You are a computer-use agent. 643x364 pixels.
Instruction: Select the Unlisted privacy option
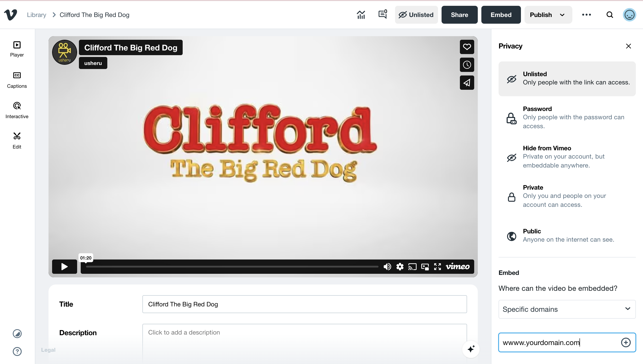click(x=567, y=79)
